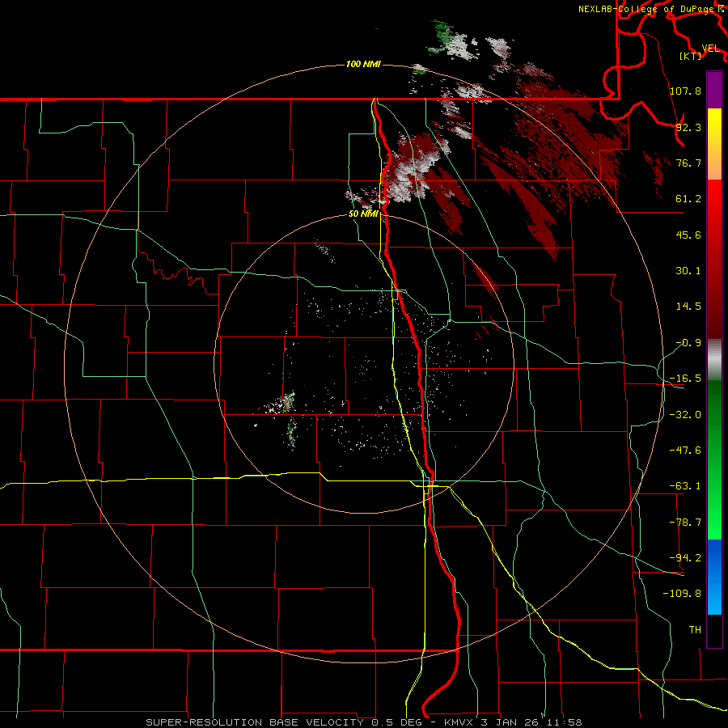Click the -0.9 velocity scale value

[688, 343]
